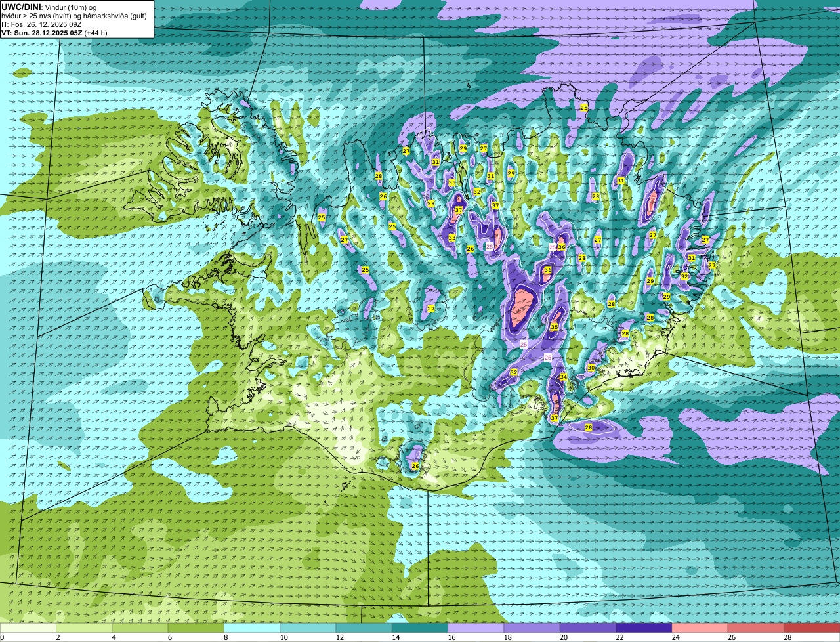840x642 pixels.
Task: Click the yellow gust label '30' on the map
Action: click(591, 368)
